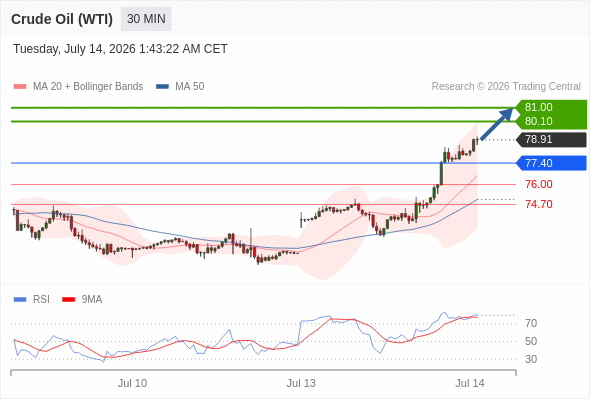Viewport: 590px width, 400px height.
Task: Click the RSI 70 level label
Action: click(531, 323)
